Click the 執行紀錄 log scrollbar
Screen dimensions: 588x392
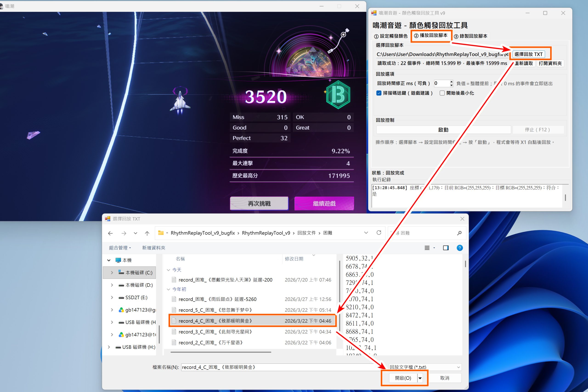pos(565,197)
